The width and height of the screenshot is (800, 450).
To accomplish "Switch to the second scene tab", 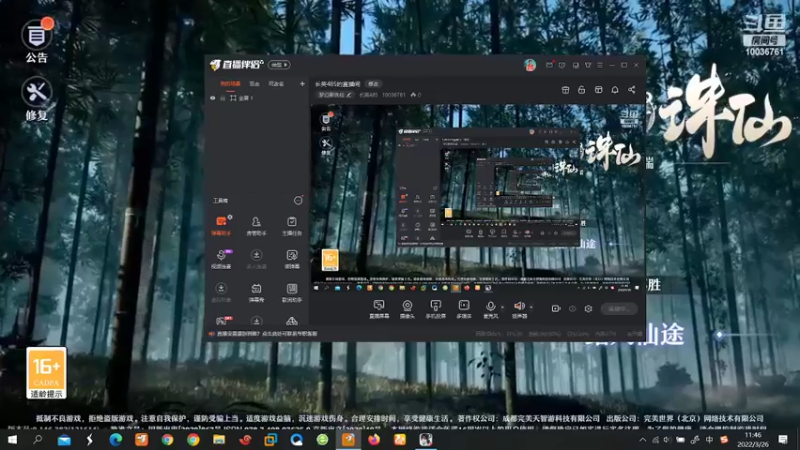I will pyautogui.click(x=255, y=84).
